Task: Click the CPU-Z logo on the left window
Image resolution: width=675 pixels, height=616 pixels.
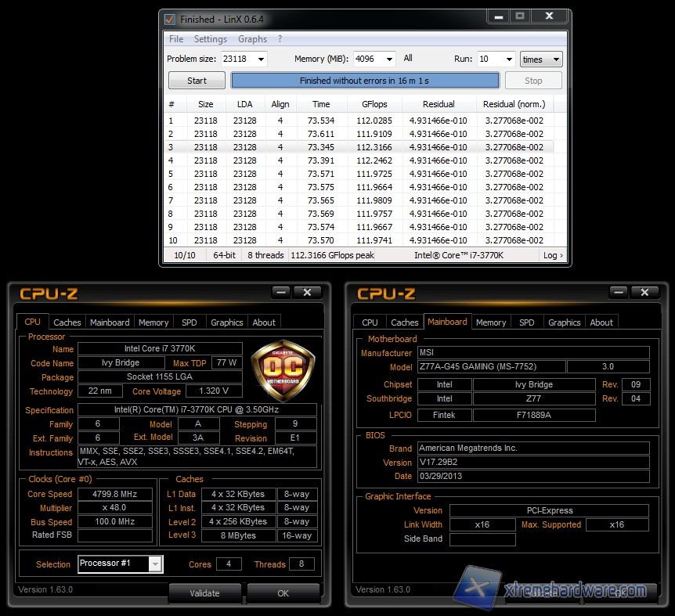Action: 48,294
